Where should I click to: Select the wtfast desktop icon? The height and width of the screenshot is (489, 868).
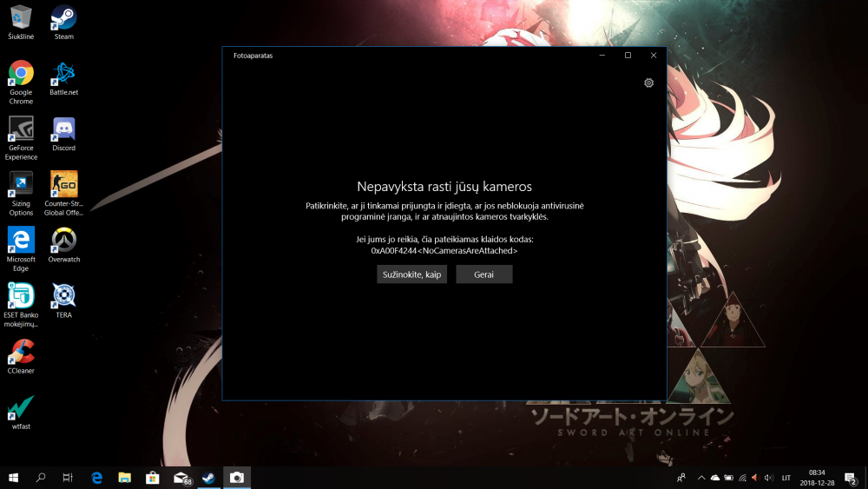pos(21,413)
